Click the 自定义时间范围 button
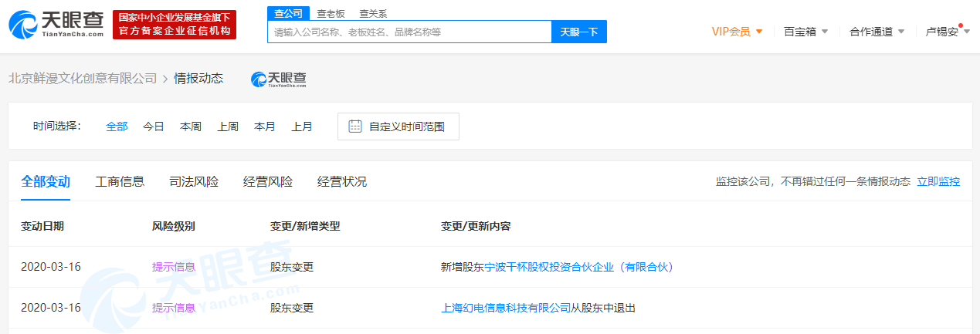The image size is (980, 334). click(398, 127)
